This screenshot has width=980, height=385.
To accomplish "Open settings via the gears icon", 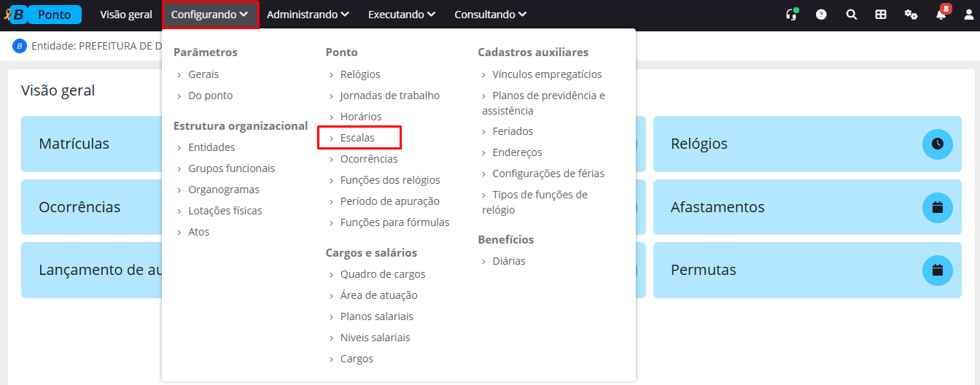I will coord(911,15).
